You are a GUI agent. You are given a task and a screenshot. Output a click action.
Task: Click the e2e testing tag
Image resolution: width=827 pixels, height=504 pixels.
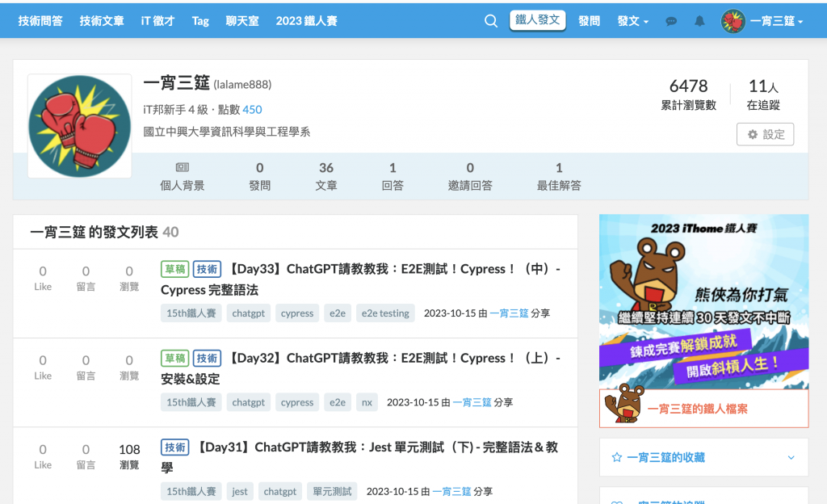[x=385, y=313]
